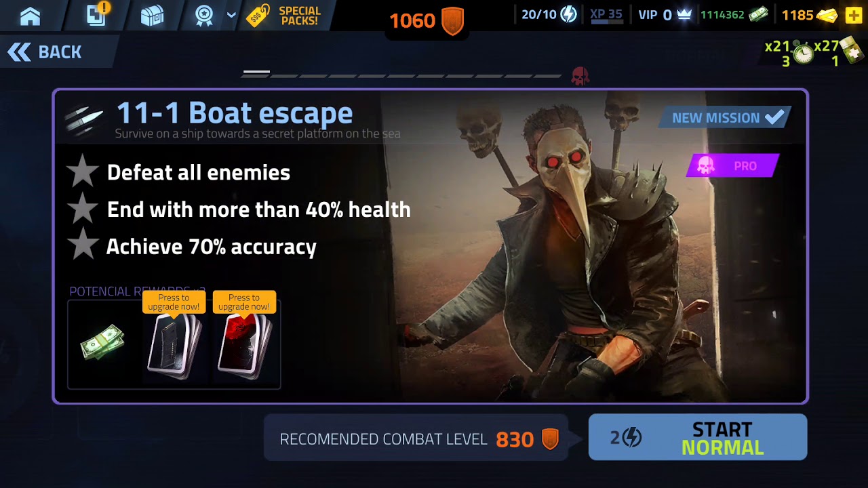The image size is (868, 488).
Task: Select the cash stack reward
Action: pos(102,342)
